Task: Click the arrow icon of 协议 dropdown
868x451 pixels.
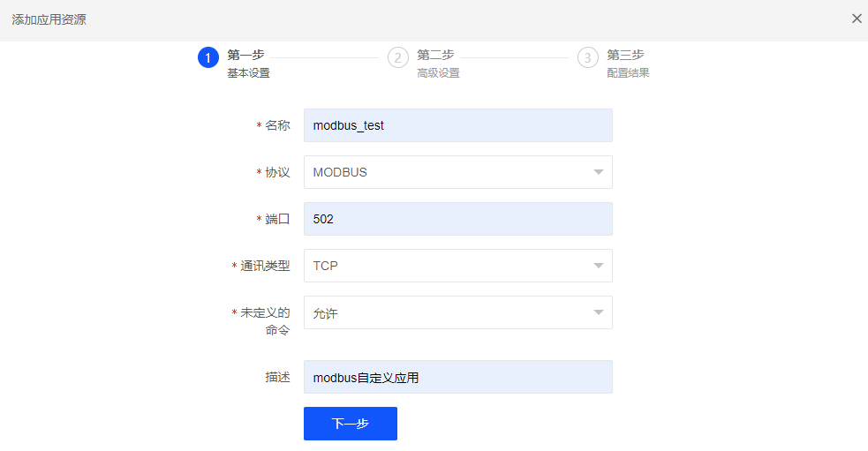Action: click(x=599, y=172)
